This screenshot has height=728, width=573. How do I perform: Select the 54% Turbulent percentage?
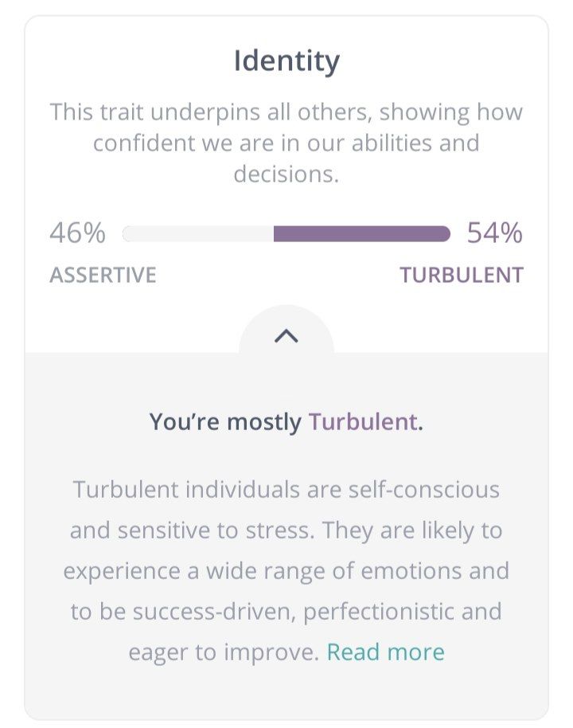[494, 233]
